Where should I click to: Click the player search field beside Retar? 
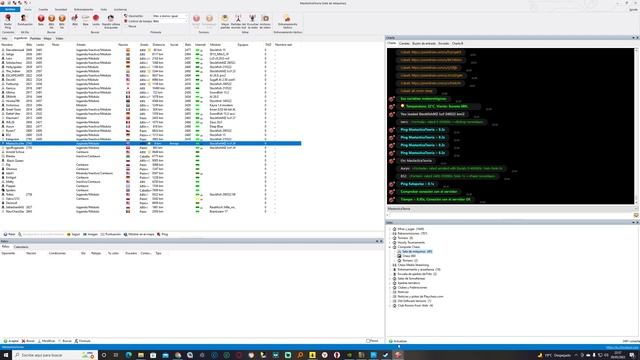point(43,234)
